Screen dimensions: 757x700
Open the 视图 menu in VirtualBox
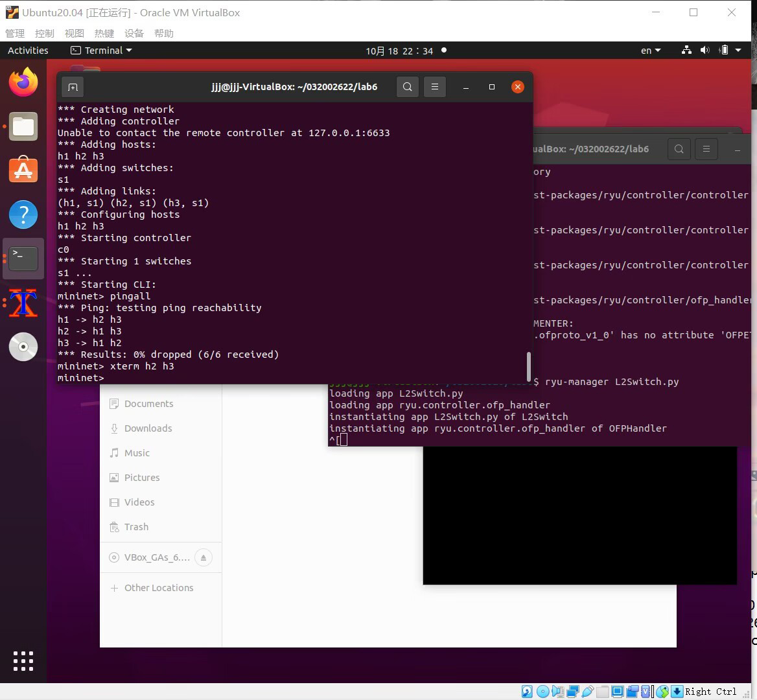pyautogui.click(x=75, y=33)
